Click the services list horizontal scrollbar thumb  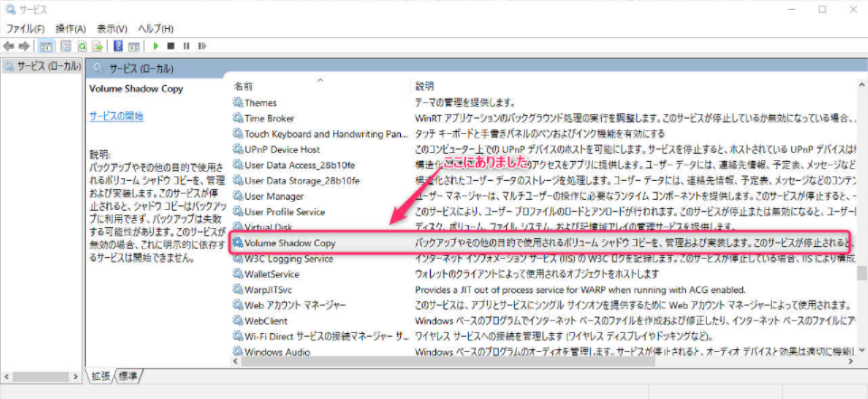448,361
